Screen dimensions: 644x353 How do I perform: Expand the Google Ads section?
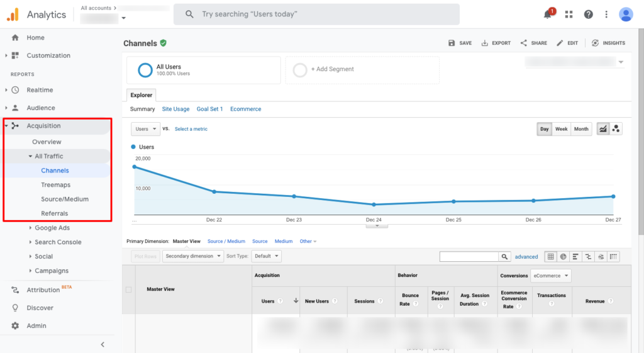point(30,228)
